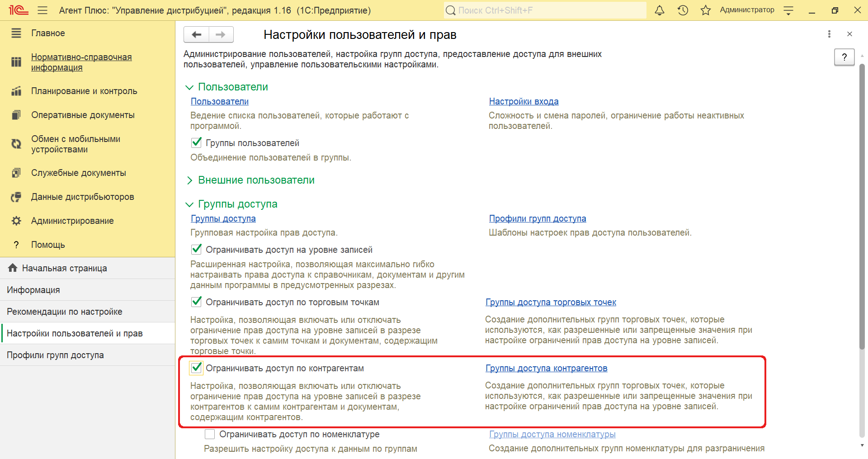Click the Помощь question icon in sidebar

click(16, 245)
